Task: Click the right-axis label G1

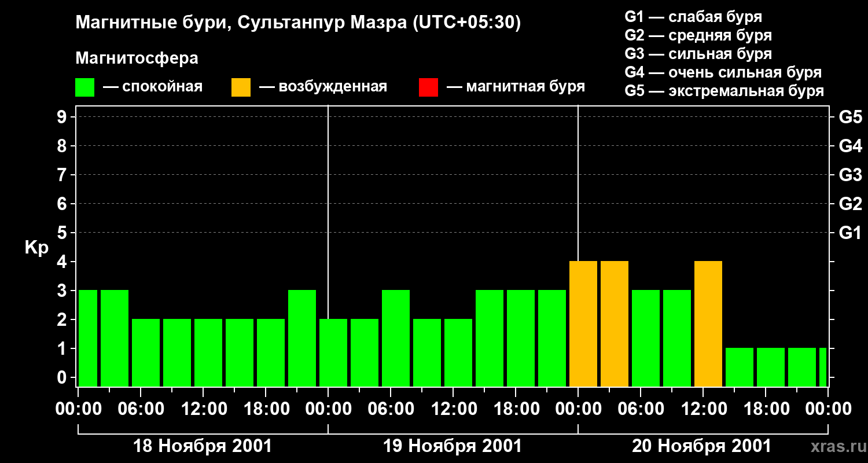Action: point(851,233)
